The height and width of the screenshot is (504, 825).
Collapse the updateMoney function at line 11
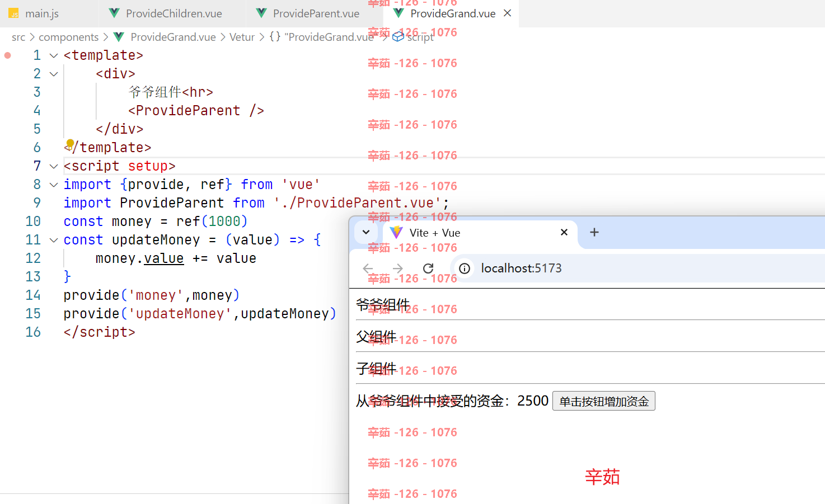click(x=54, y=240)
